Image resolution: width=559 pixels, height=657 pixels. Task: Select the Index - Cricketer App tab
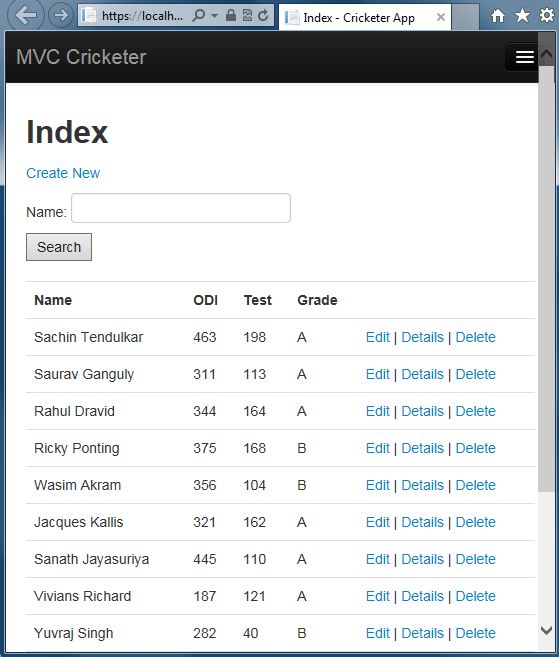[365, 17]
